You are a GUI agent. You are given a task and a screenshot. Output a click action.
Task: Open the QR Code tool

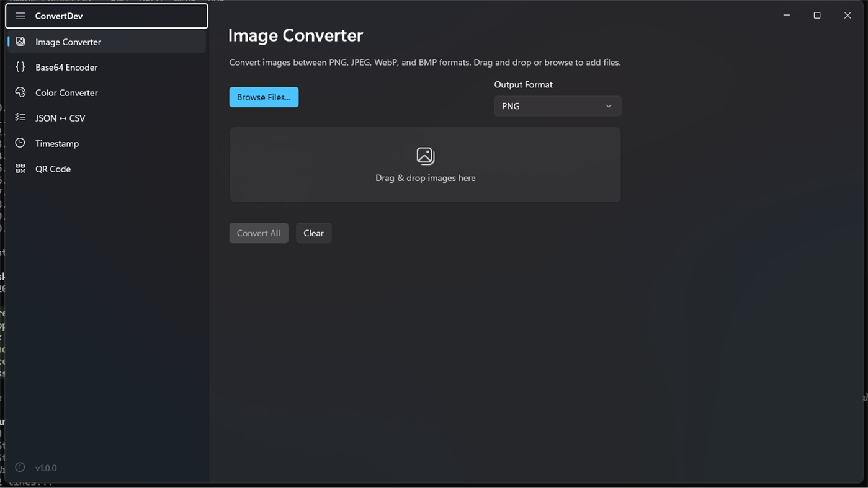(106, 169)
